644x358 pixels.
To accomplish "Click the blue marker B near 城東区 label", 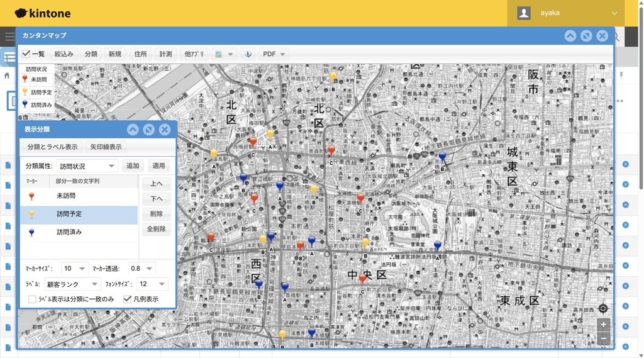I will (442, 157).
